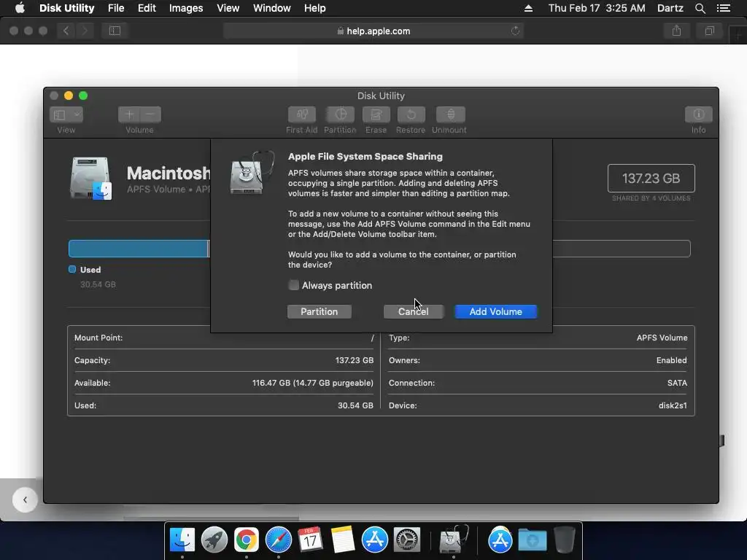Click the First Aid toolbar icon
The width and height of the screenshot is (747, 560).
pyautogui.click(x=301, y=114)
